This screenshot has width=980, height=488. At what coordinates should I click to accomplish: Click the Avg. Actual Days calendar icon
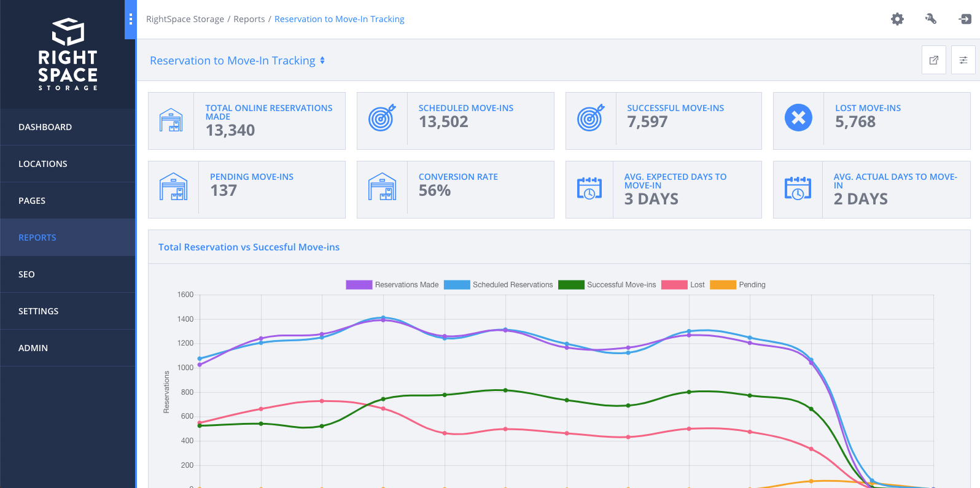(x=798, y=188)
